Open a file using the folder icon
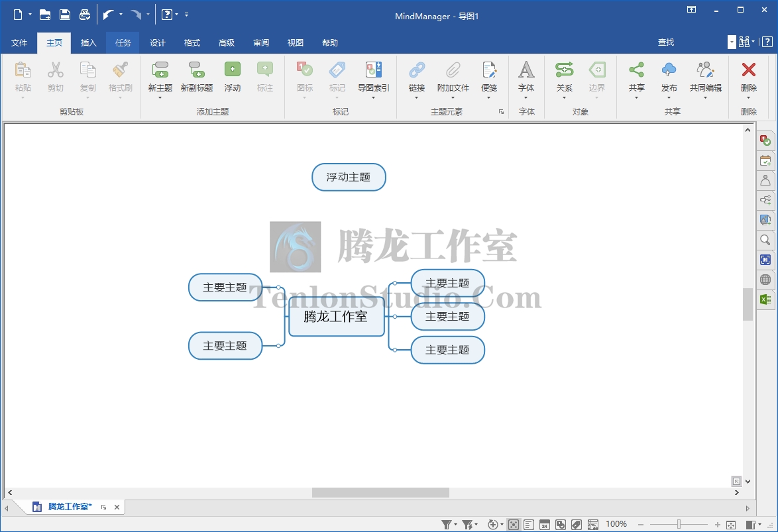 pyautogui.click(x=45, y=15)
